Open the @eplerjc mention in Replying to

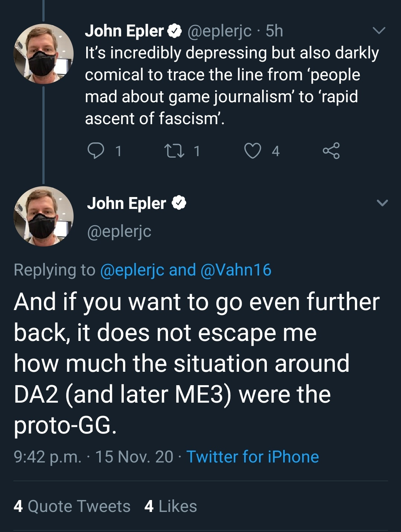tap(132, 270)
